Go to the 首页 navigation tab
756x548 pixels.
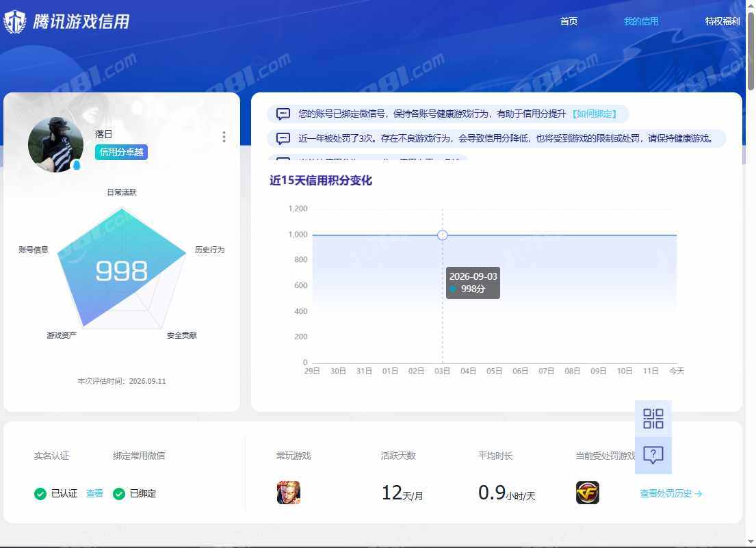[569, 21]
